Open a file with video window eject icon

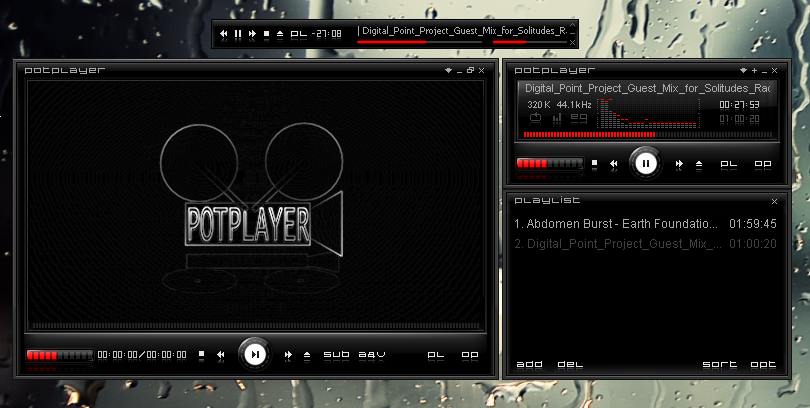[x=307, y=354]
